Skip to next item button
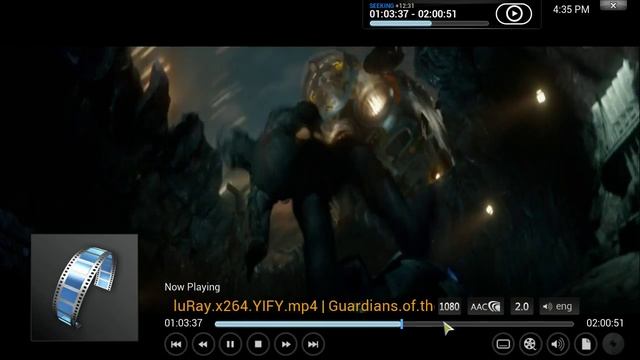640x360 pixels. point(313,344)
